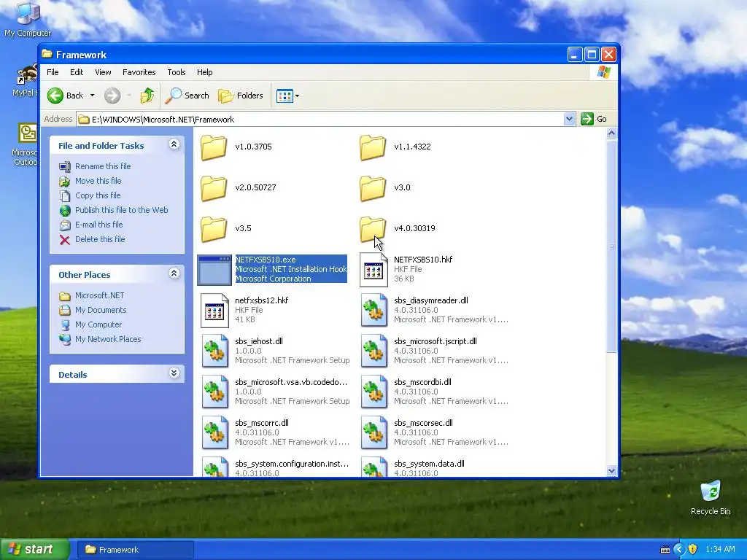This screenshot has height=560, width=747.
Task: Go up one folder level
Action: point(147,96)
